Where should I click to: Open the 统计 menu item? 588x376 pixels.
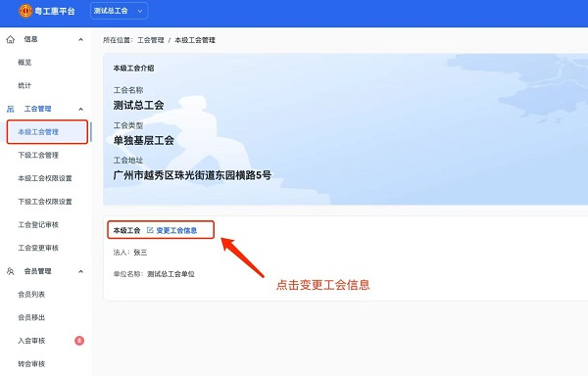(24, 85)
